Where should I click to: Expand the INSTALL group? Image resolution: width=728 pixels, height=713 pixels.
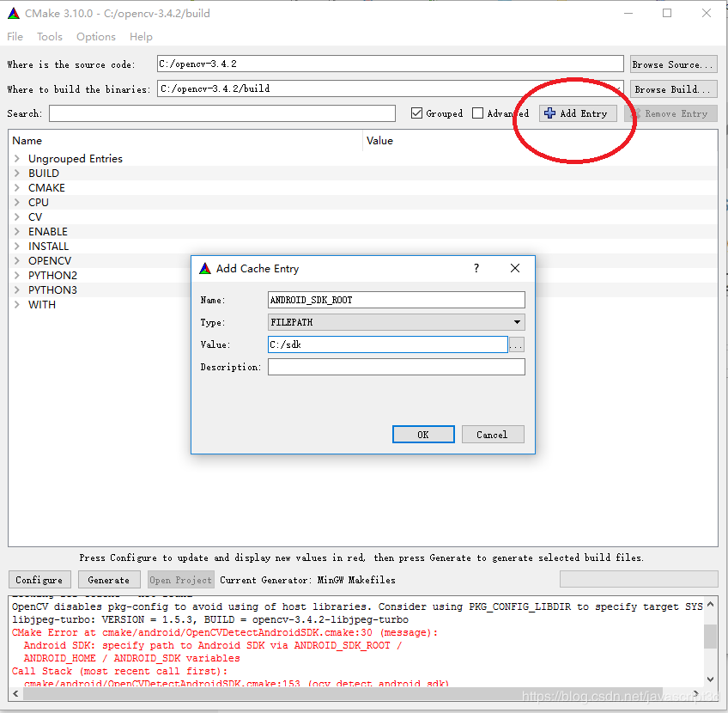click(16, 246)
